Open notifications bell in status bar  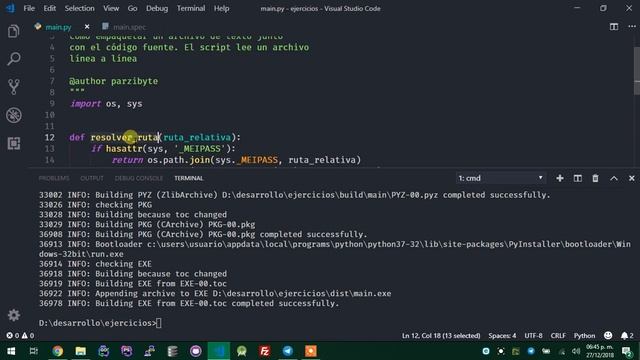(627, 336)
